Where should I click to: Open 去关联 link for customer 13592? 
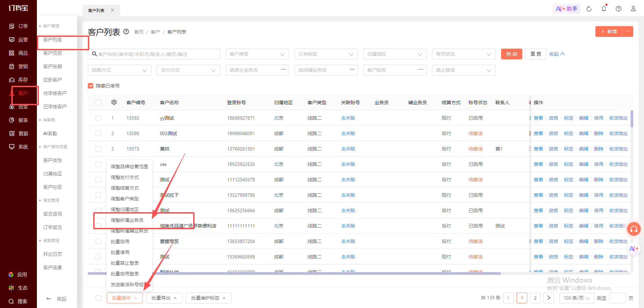(x=348, y=118)
